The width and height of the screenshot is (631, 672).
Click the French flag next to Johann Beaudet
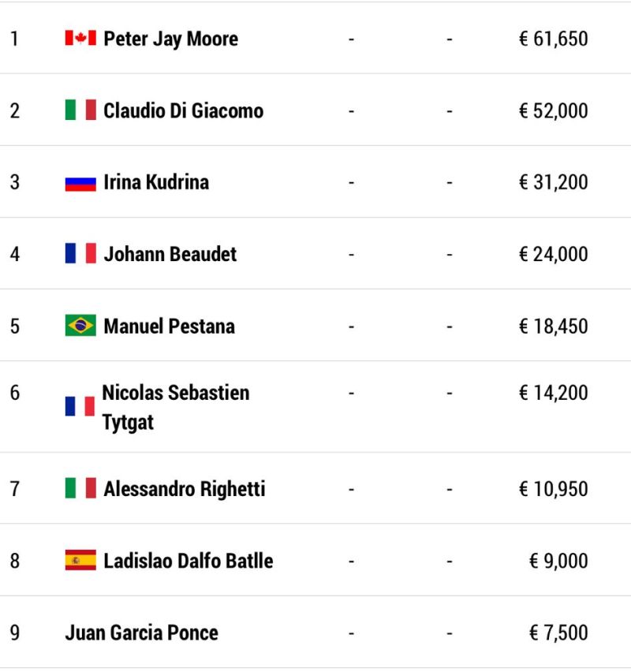(x=80, y=253)
